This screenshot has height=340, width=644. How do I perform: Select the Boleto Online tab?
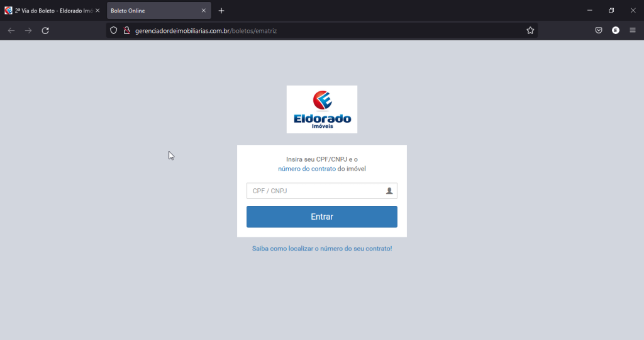pyautogui.click(x=159, y=11)
